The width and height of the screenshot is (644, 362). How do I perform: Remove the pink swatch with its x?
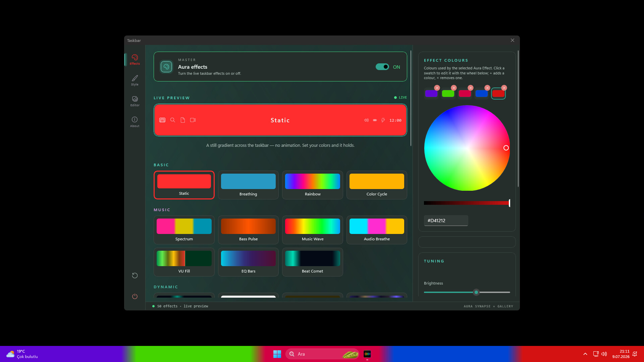point(471,88)
